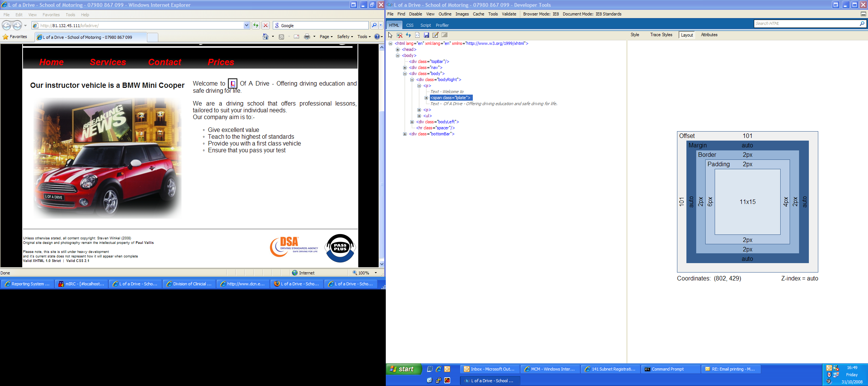
Task: Click the Read Mail icon in the IE command bar
Action: click(296, 37)
